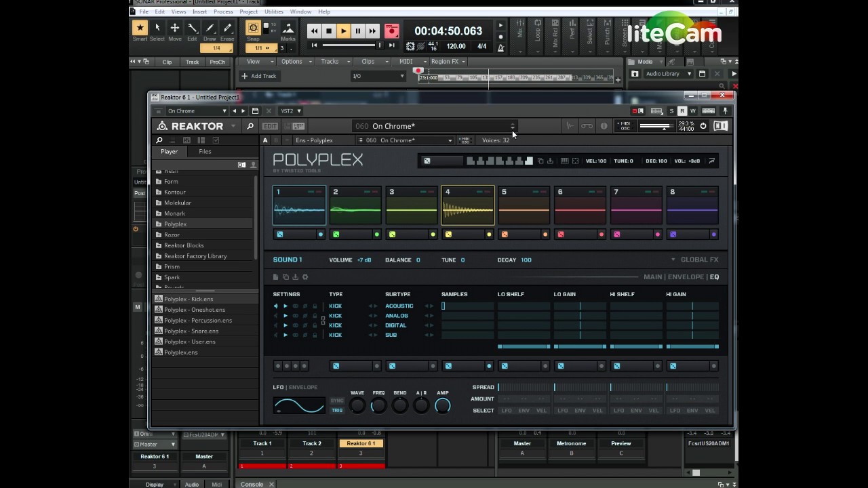Open Reaktor search magnifier next to logo
The image size is (868, 488).
(250, 126)
